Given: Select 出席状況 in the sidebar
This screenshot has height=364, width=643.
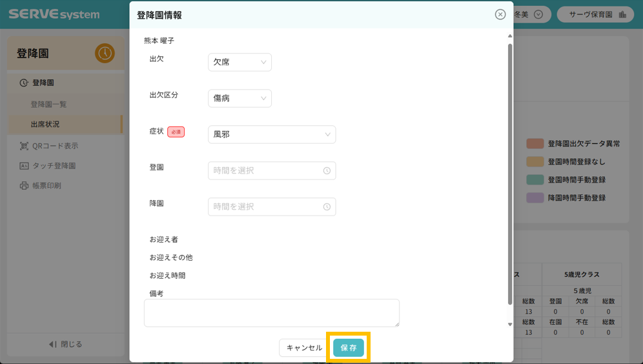Looking at the screenshot, I should pyautogui.click(x=45, y=124).
